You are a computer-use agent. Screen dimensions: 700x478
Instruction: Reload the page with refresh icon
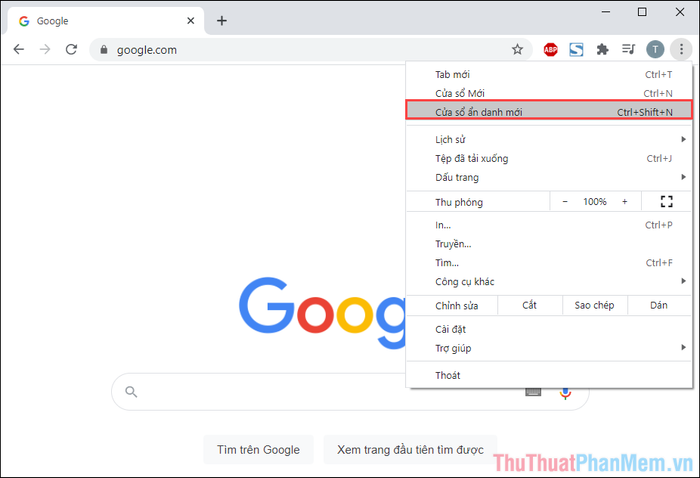(71, 49)
